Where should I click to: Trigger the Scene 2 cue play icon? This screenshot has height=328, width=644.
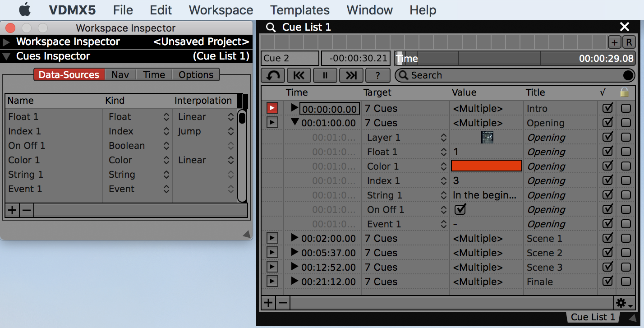tap(272, 253)
